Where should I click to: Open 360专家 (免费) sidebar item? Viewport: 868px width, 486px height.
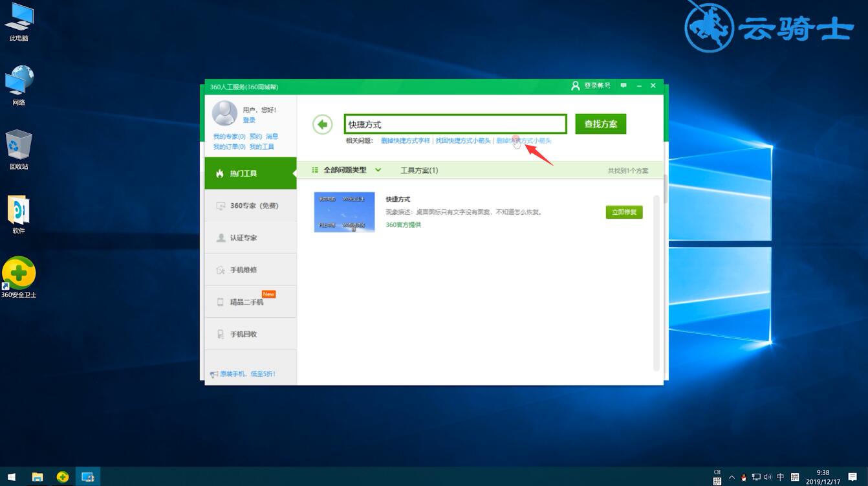pyautogui.click(x=250, y=206)
